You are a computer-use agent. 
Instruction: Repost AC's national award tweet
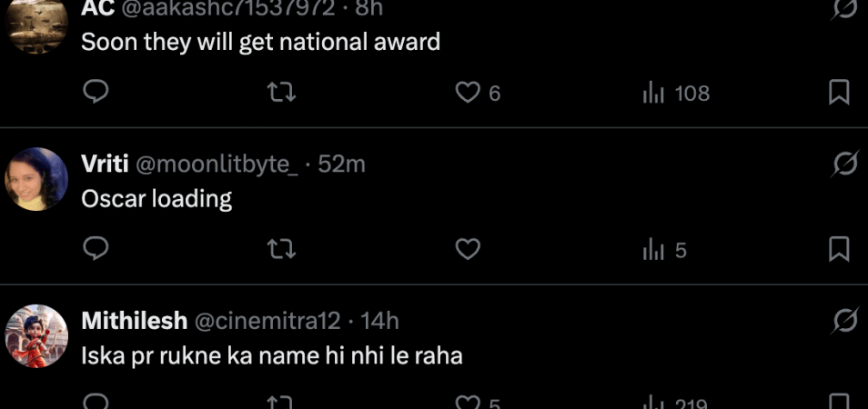tap(284, 93)
